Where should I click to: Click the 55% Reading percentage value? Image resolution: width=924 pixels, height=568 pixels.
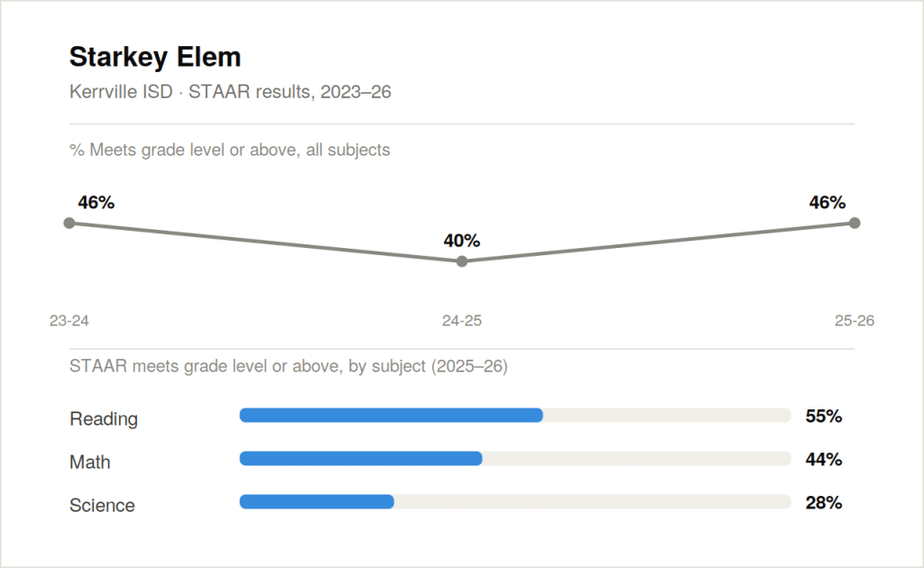[824, 417]
